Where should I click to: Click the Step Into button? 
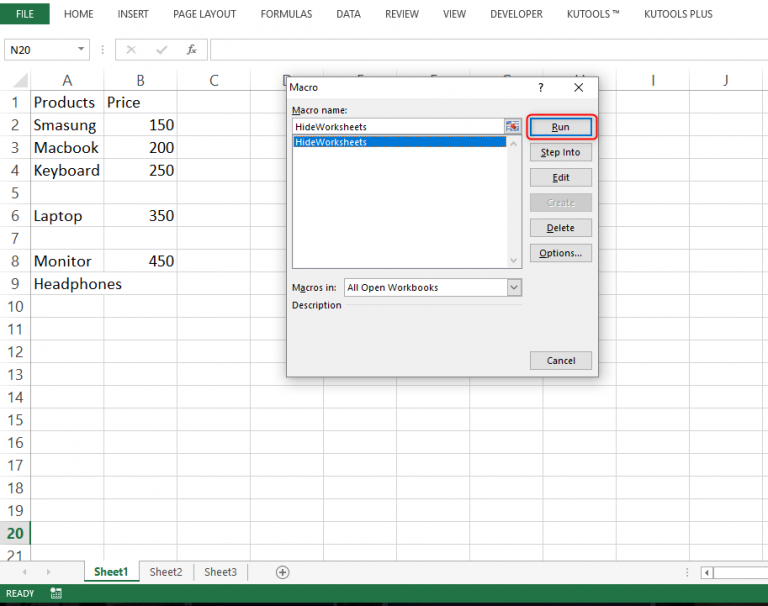coord(560,153)
